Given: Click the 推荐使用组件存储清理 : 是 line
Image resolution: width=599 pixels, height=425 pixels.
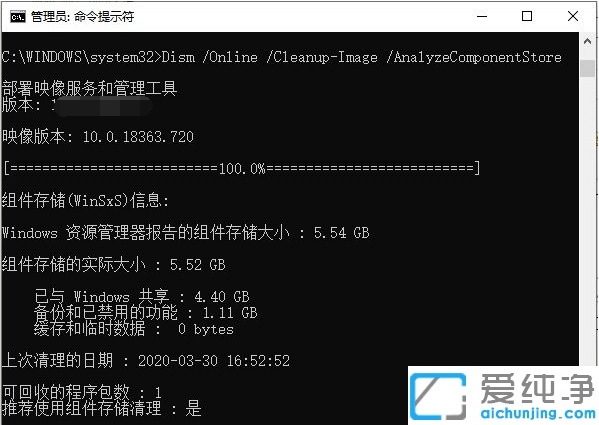Looking at the screenshot, I should pyautogui.click(x=102, y=409).
